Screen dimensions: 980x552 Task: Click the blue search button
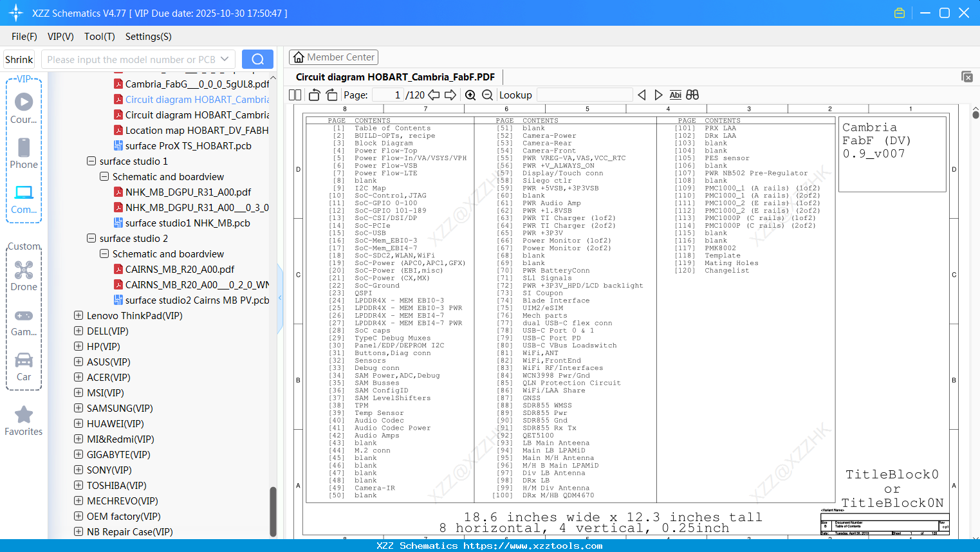pos(257,59)
